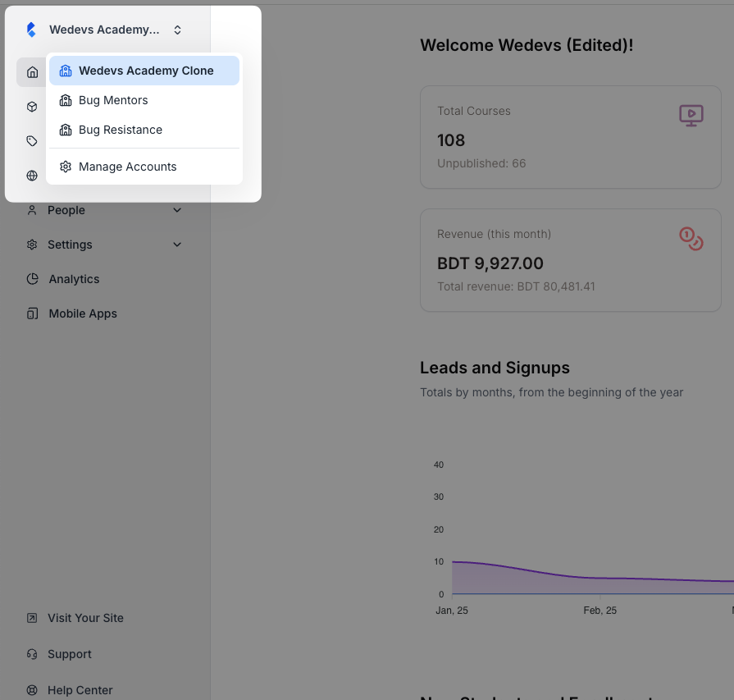The height and width of the screenshot is (700, 734).
Task: Click the Total Courses monitor icon
Action: [x=691, y=116]
